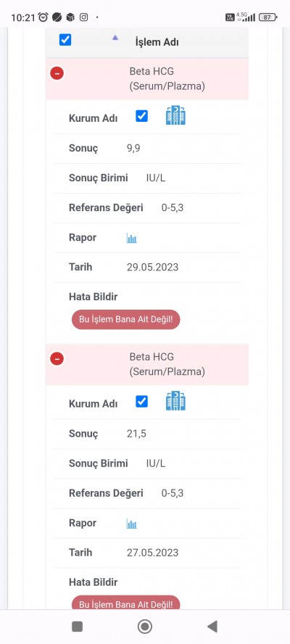Image resolution: width=290 pixels, height=644 pixels.
Task: Toggle select-all checkbox in table header
Action: (x=65, y=40)
